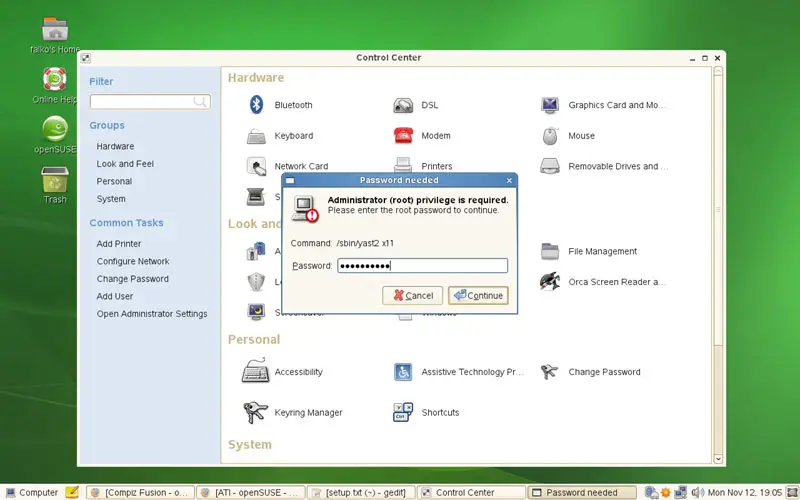
Task: Switch to Password needed taskbar entry
Action: (x=582, y=492)
